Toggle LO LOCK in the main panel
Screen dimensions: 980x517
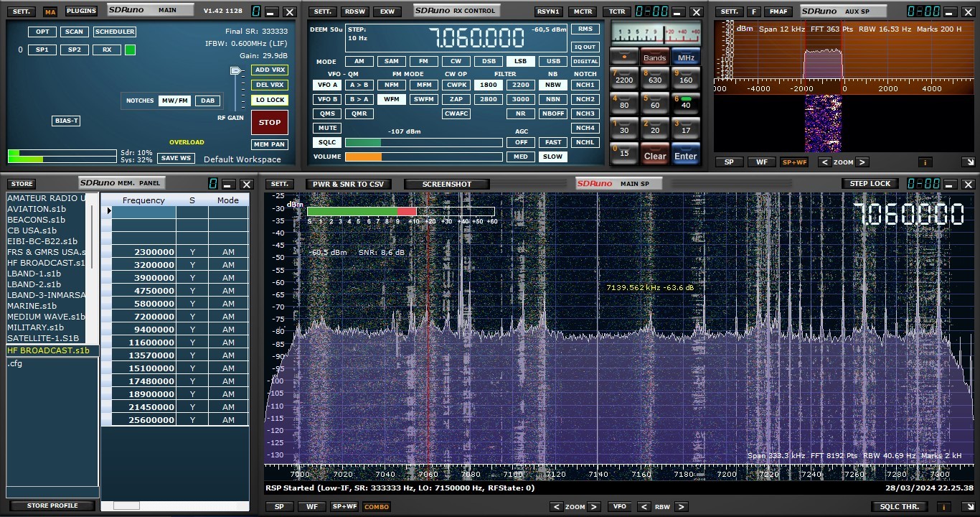(270, 100)
